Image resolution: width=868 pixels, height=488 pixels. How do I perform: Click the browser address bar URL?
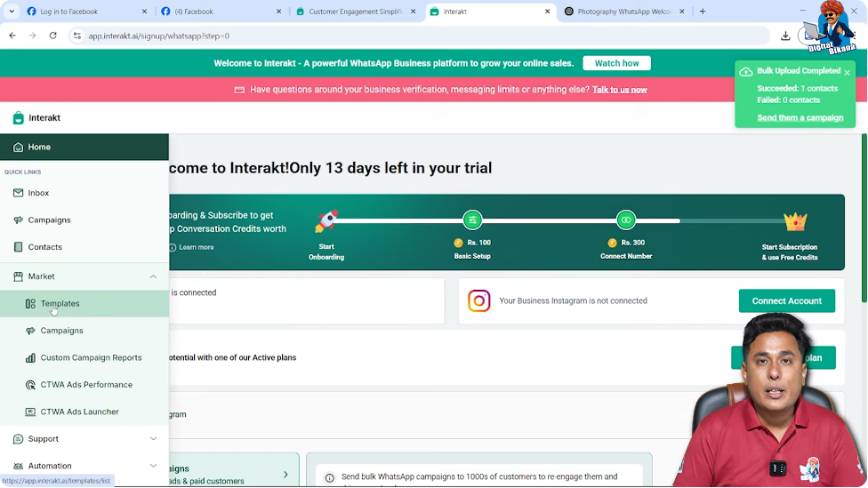coord(159,36)
